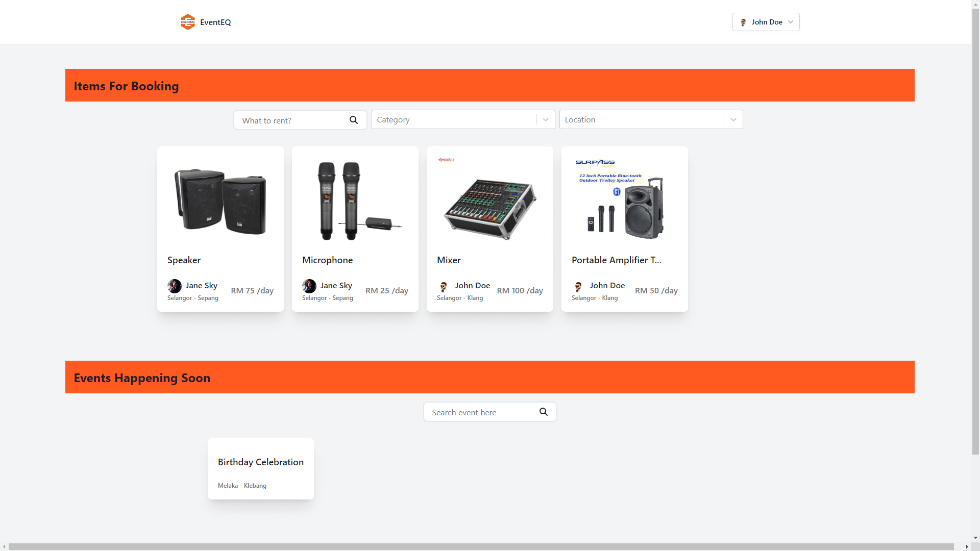Click the magnifier icon in event search
Screen dimensions: 980x551
point(544,412)
